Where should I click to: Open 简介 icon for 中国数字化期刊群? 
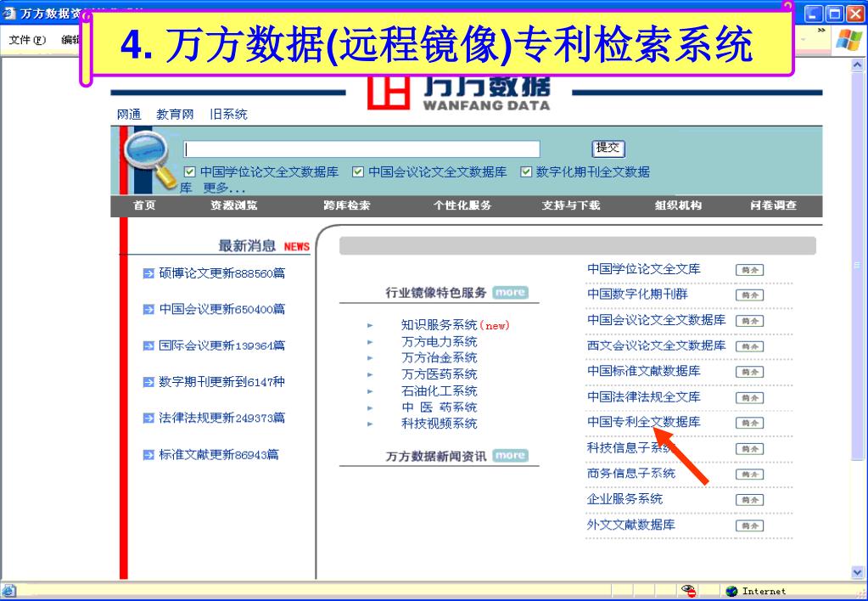(749, 295)
